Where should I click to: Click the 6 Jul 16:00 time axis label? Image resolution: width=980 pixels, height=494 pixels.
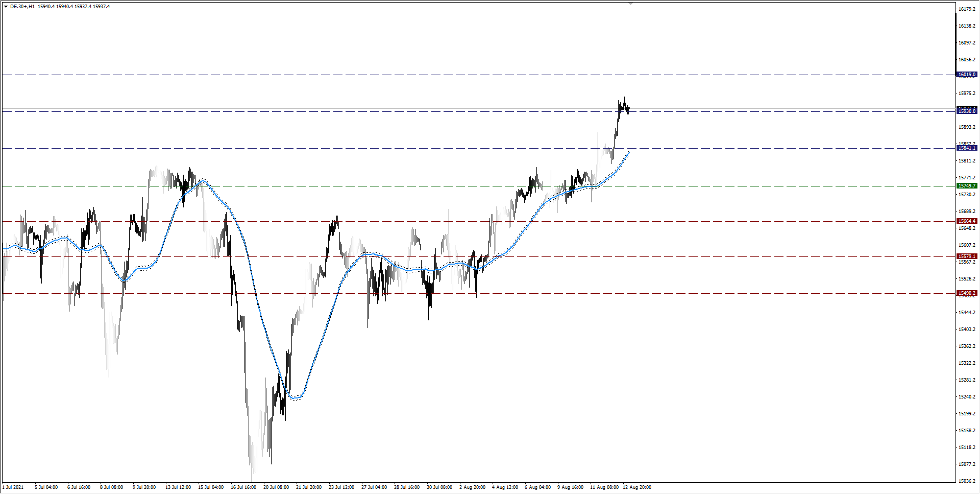[x=79, y=487]
